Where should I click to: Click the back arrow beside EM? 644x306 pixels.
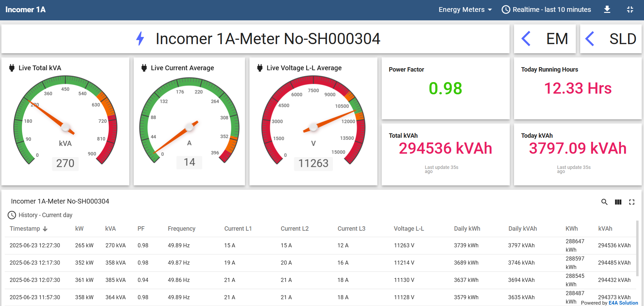click(x=526, y=39)
